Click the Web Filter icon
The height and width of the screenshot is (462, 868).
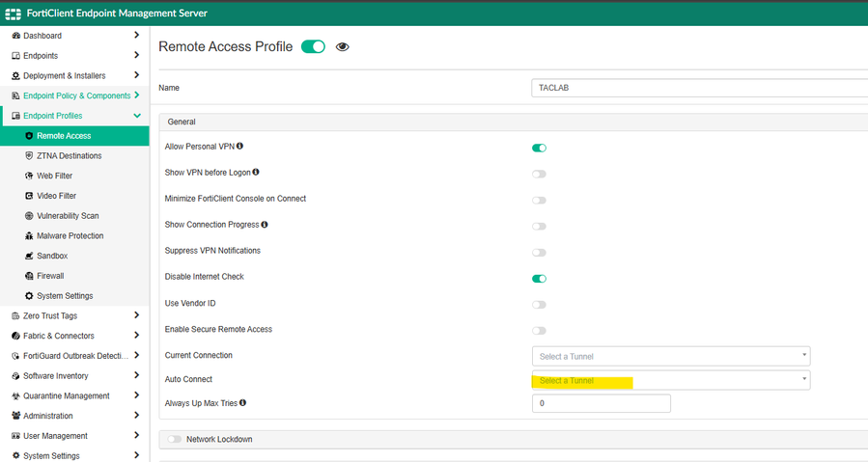point(29,176)
